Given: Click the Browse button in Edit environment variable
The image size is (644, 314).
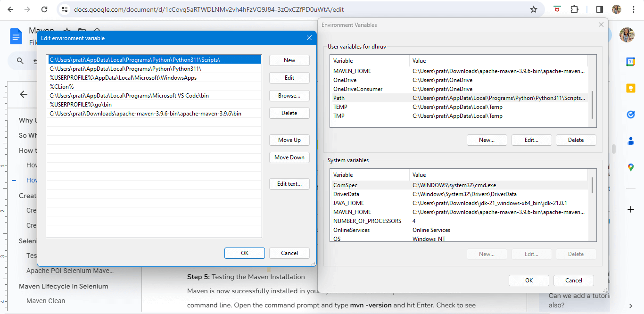Looking at the screenshot, I should 289,95.
